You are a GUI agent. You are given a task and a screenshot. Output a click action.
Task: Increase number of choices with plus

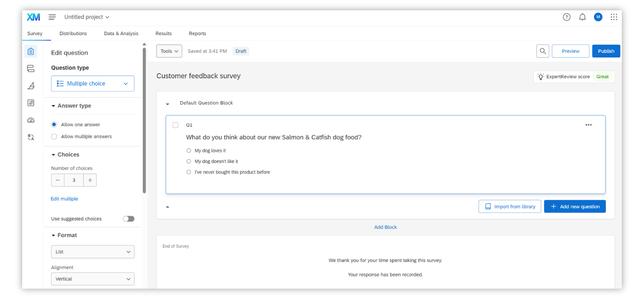coord(90,180)
